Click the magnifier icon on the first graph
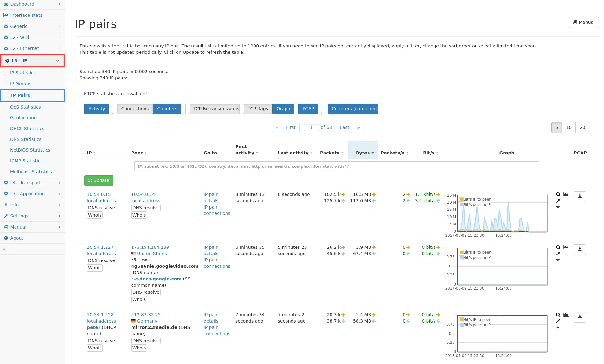 pos(558,195)
